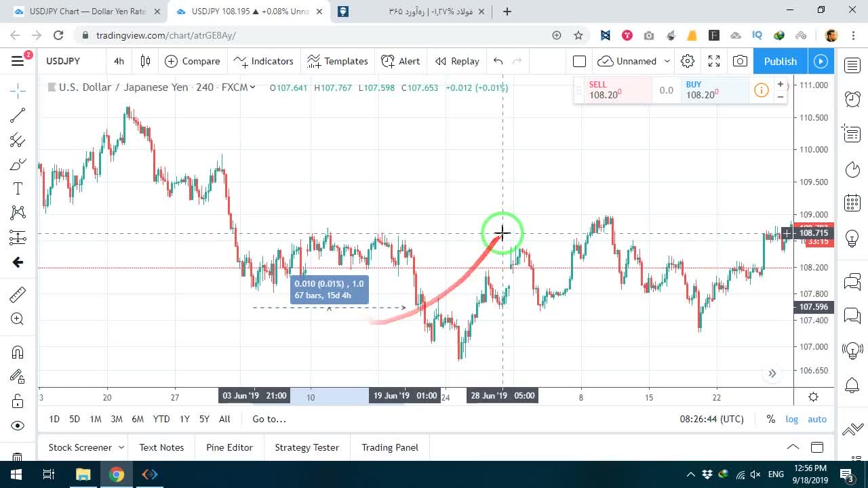Open time axis settings gear

tap(813, 396)
